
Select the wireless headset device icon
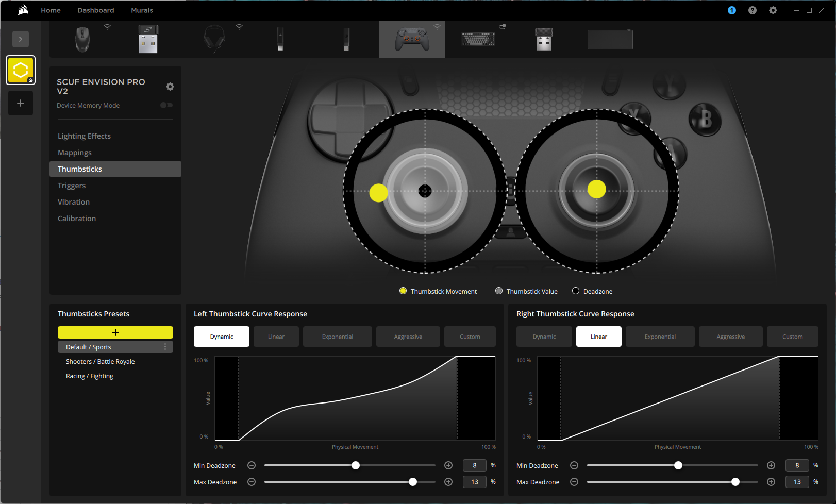coord(214,39)
